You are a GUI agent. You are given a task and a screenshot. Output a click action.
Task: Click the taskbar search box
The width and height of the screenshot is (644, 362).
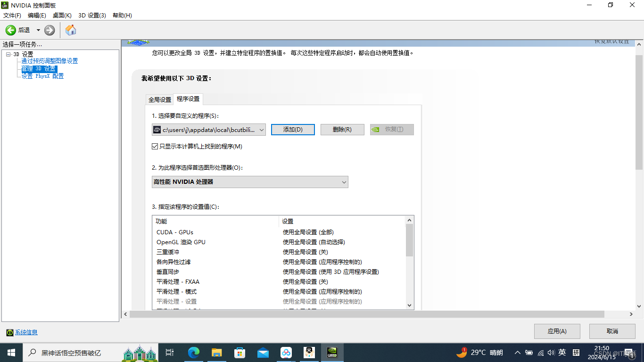pyautogui.click(x=90, y=353)
